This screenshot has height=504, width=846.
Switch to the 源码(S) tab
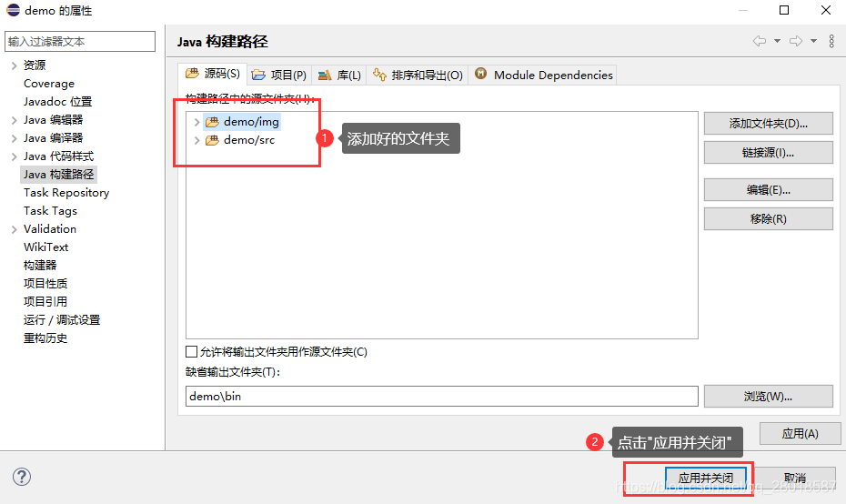[213, 74]
